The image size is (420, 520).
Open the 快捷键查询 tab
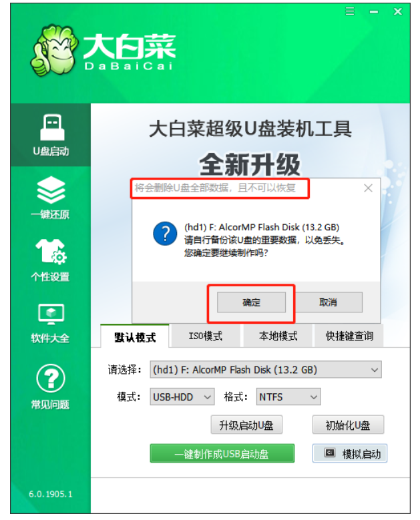tap(349, 336)
